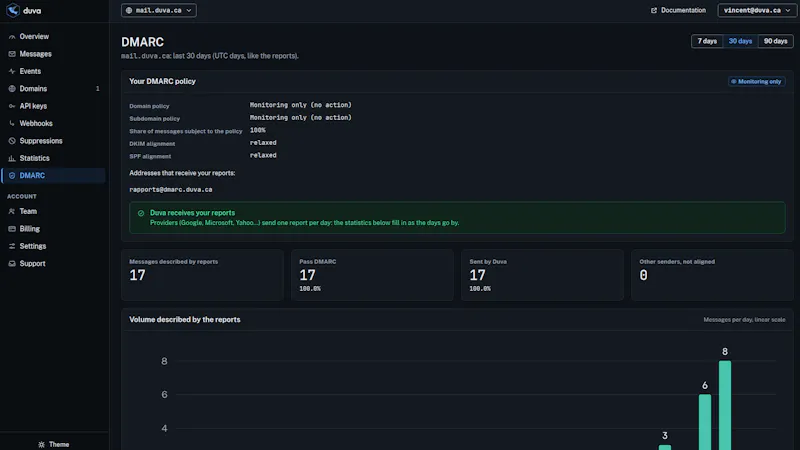Viewport: 800px width, 450px height.
Task: Open the Support page
Action: (x=54, y=263)
